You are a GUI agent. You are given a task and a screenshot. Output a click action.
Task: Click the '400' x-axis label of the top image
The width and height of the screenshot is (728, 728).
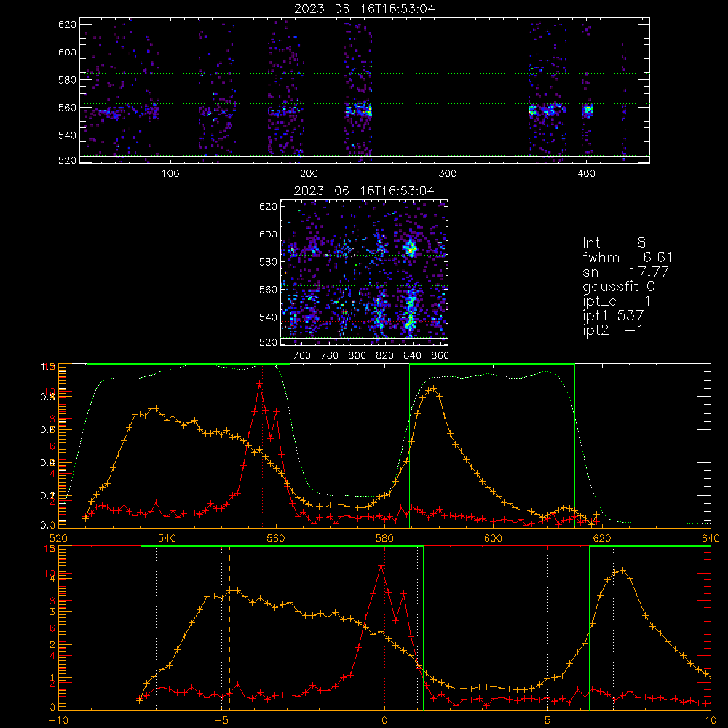coord(586,174)
